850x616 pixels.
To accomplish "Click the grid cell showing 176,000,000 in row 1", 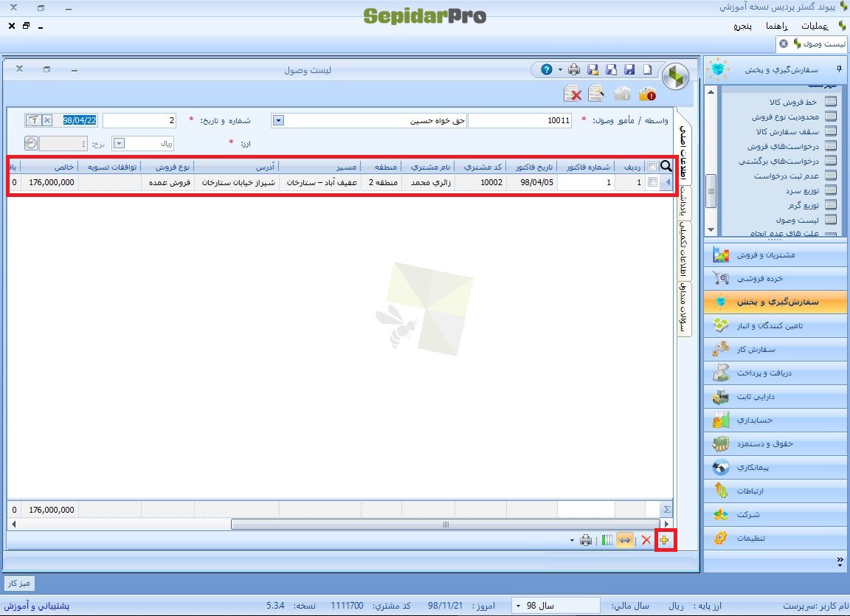I will [x=52, y=182].
